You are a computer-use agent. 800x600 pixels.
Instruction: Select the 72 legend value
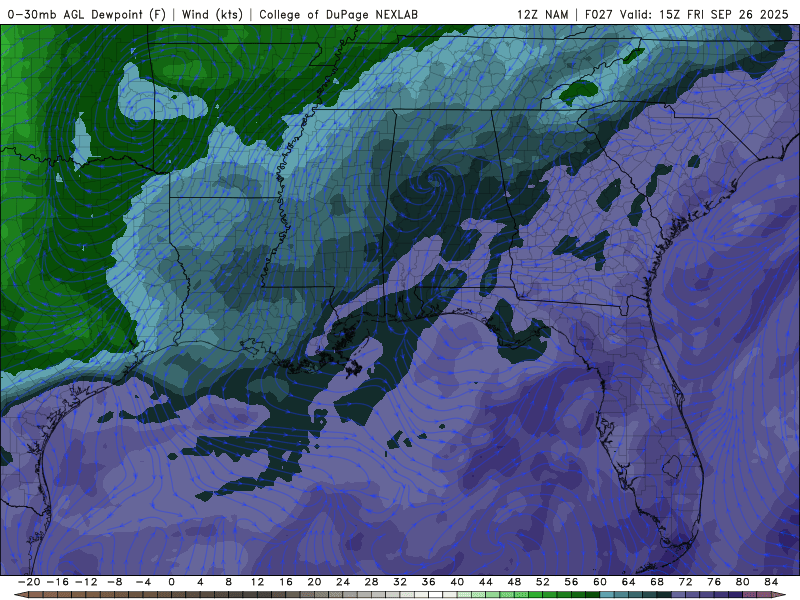point(686,582)
